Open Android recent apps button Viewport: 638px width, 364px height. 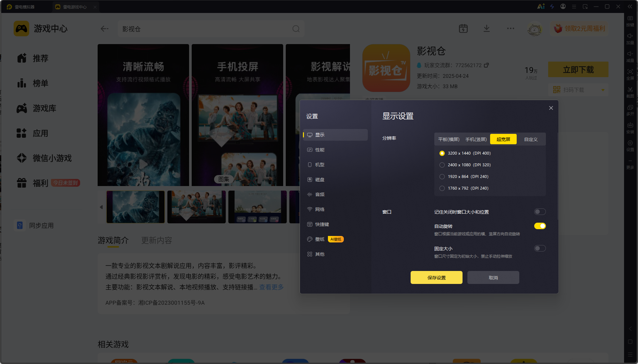click(630, 354)
